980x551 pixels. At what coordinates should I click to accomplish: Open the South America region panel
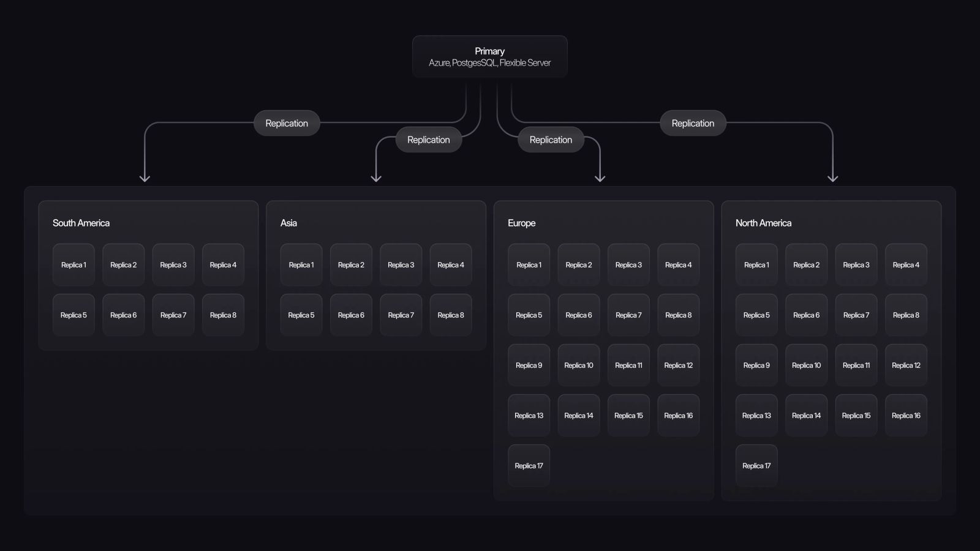click(81, 223)
